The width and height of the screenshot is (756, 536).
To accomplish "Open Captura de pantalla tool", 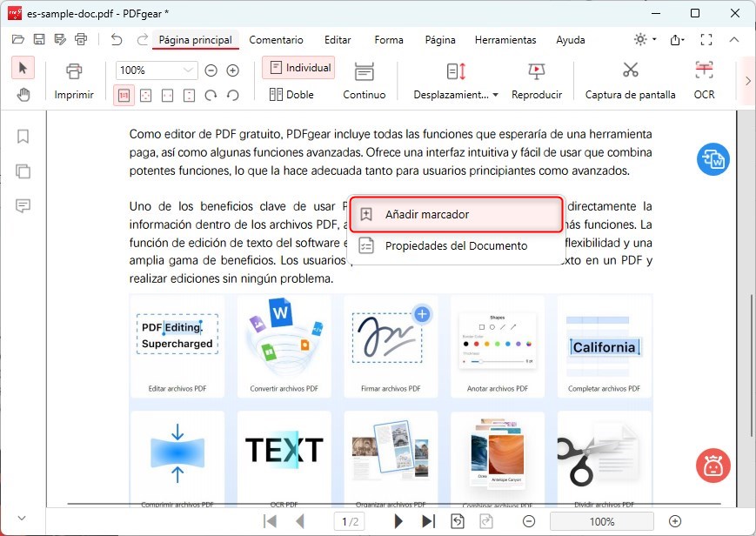I will [630, 81].
